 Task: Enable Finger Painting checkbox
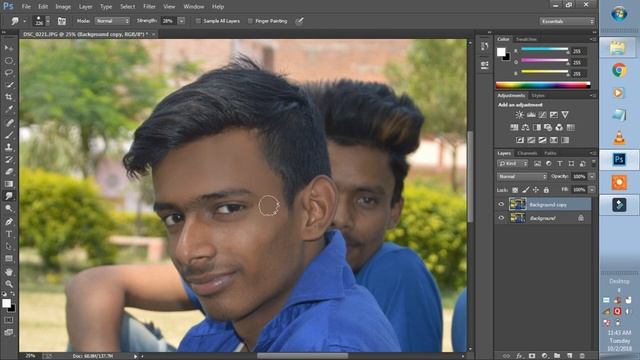pyautogui.click(x=250, y=21)
